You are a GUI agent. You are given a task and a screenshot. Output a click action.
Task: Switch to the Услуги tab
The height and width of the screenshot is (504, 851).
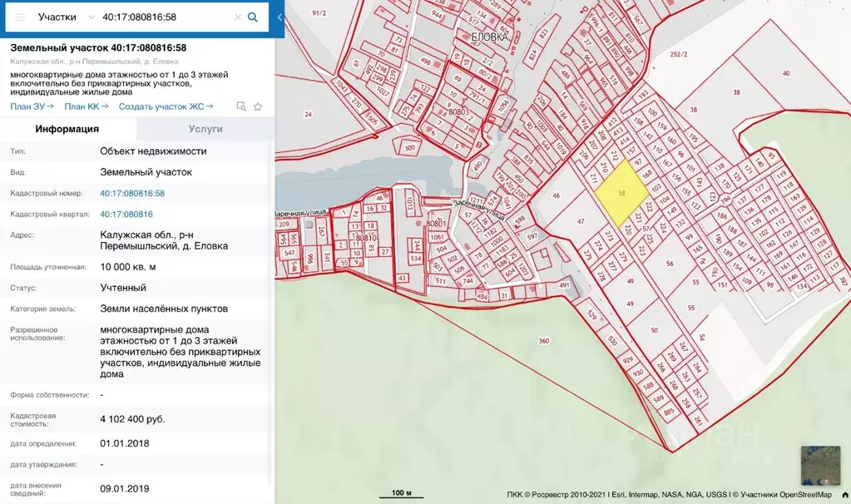205,129
